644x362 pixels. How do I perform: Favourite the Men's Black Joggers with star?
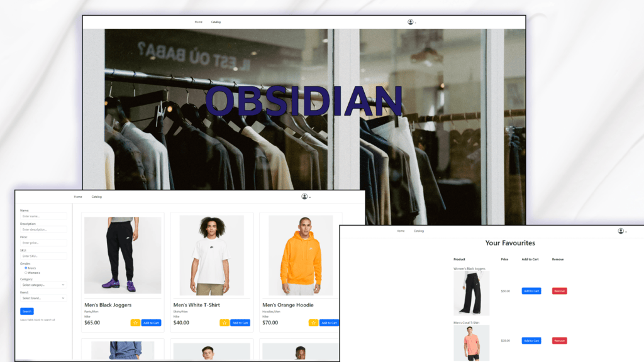point(135,323)
